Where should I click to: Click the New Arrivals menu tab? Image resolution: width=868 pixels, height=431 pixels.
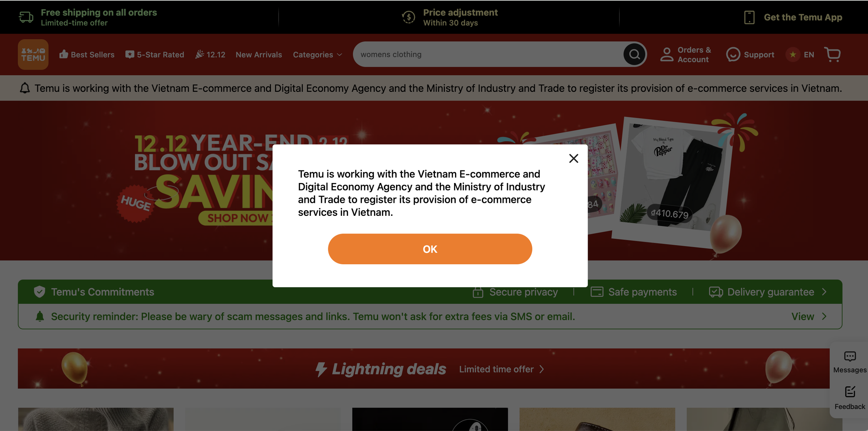[x=258, y=54]
